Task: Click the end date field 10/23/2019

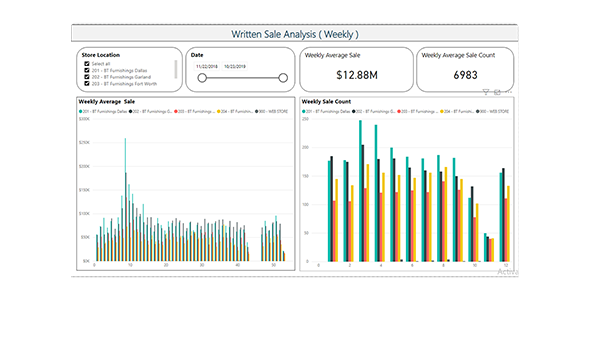Action: click(235, 67)
